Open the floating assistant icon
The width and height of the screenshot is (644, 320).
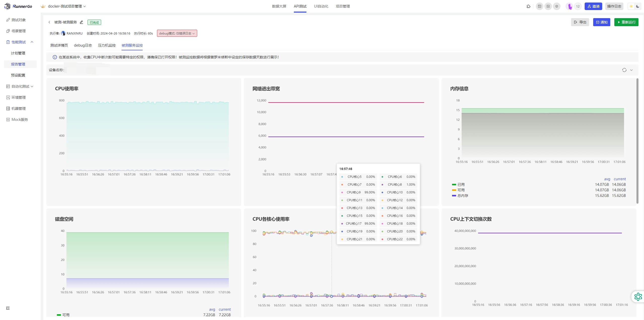click(x=638, y=297)
